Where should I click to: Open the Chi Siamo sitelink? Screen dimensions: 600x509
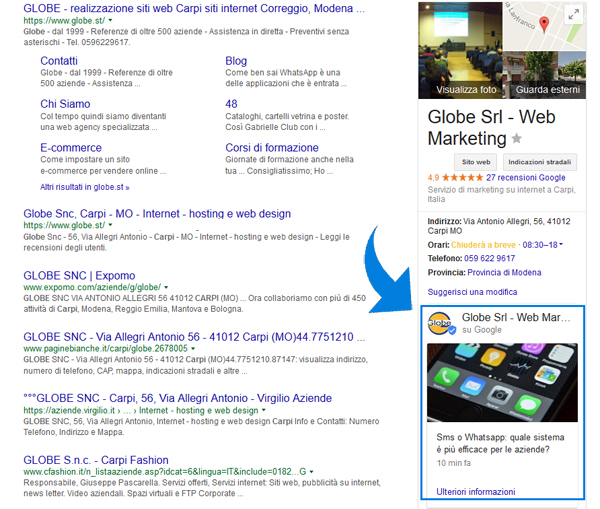[65, 104]
